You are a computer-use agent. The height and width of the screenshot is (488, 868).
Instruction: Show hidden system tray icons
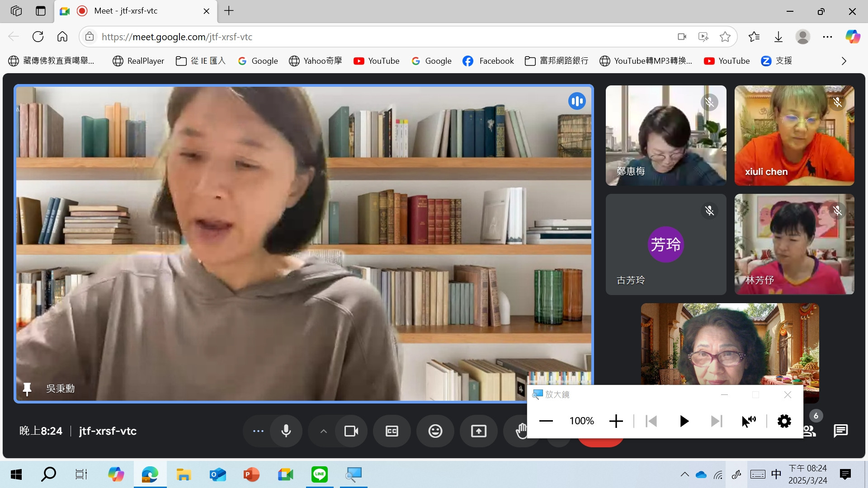pos(684,474)
